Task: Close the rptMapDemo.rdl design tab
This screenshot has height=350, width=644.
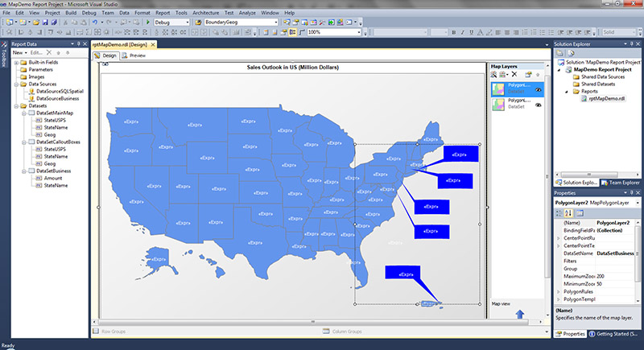Action: point(153,44)
